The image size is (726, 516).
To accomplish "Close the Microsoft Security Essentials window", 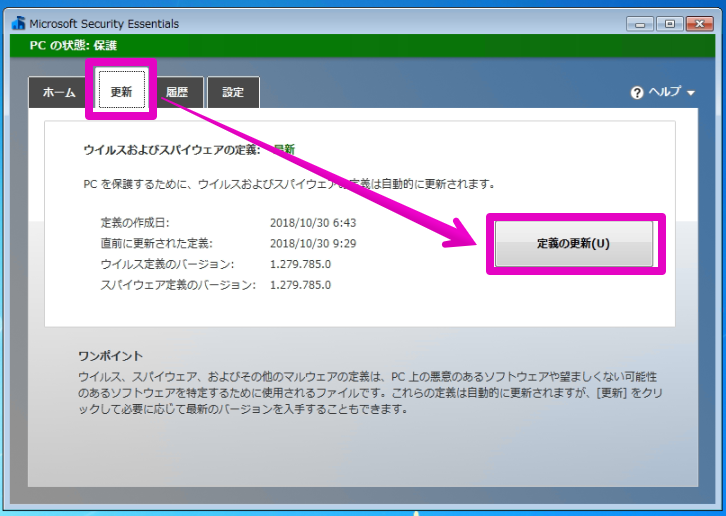I will (x=699, y=24).
